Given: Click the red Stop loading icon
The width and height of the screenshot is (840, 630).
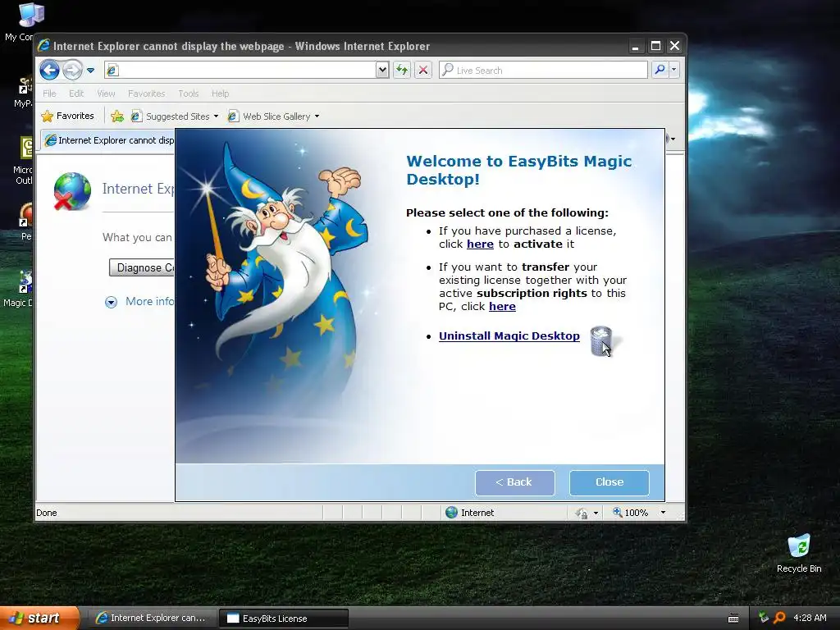Looking at the screenshot, I should [x=423, y=70].
